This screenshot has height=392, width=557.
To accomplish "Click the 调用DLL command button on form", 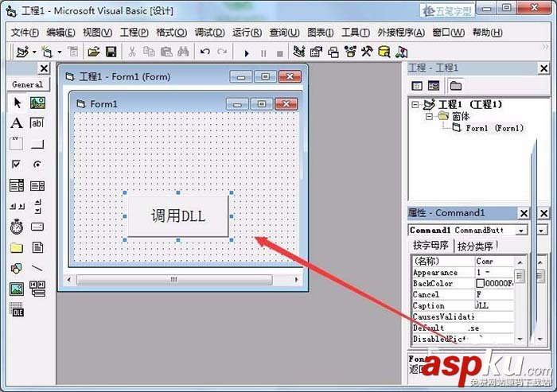I will pyautogui.click(x=178, y=216).
